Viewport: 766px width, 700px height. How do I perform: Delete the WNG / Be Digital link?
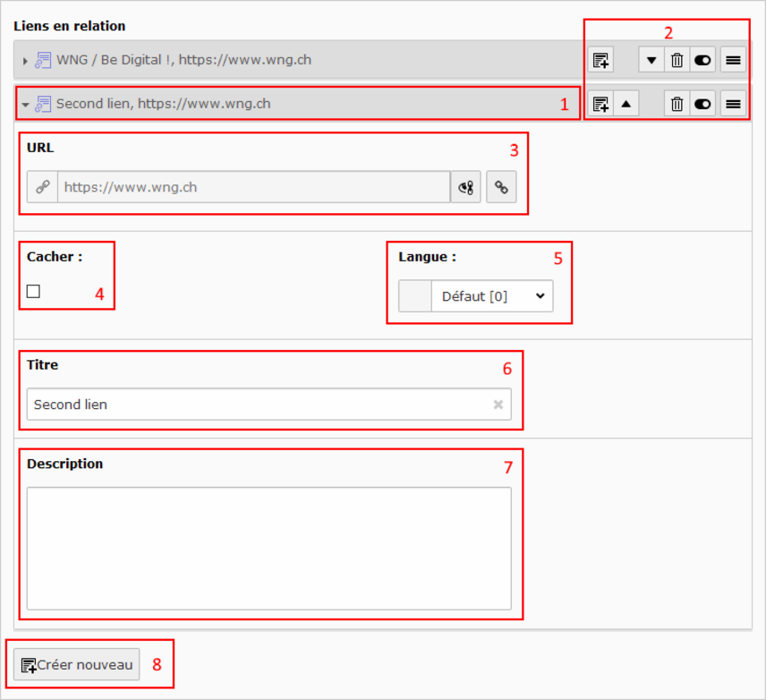(x=677, y=61)
